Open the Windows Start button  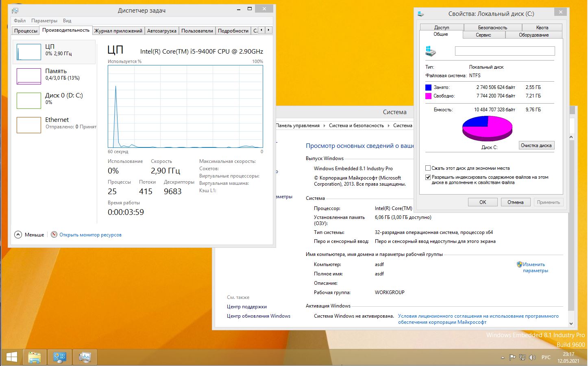(11, 357)
